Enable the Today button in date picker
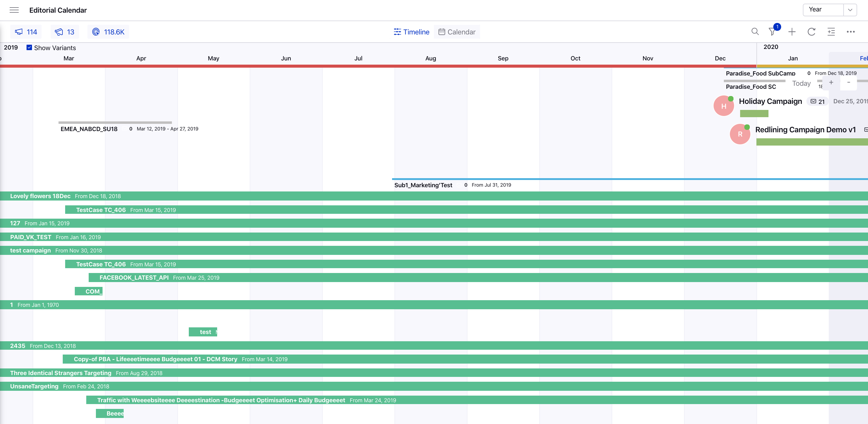The width and height of the screenshot is (868, 424). coord(802,83)
